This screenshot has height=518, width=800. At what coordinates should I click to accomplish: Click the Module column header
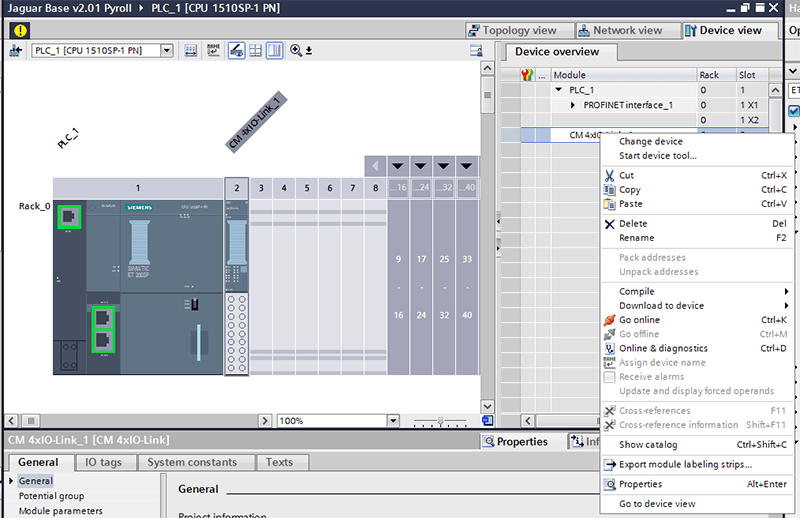click(623, 75)
